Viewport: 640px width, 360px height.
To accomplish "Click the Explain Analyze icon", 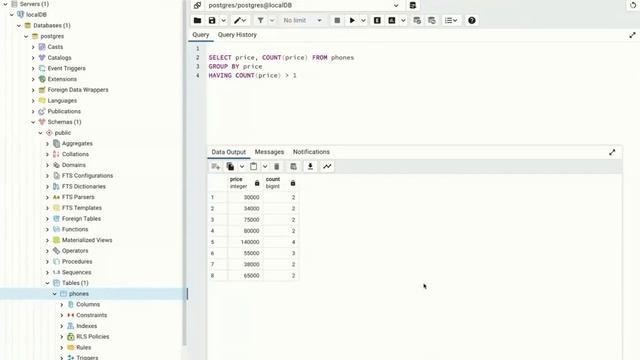I will point(392,20).
